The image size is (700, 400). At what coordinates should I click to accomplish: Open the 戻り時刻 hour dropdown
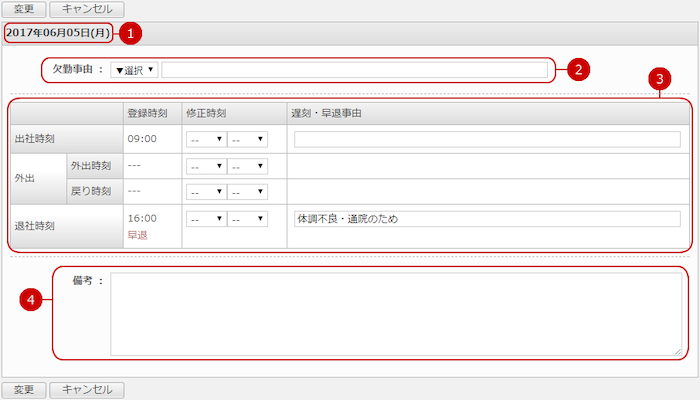(206, 191)
